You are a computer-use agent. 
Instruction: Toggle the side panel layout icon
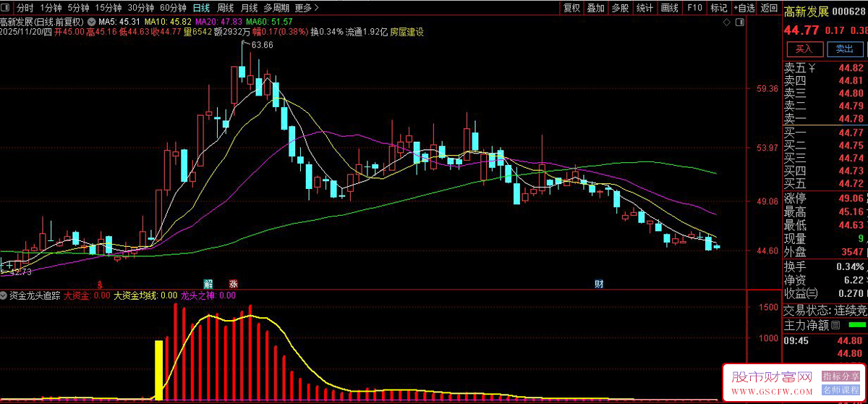[x=739, y=22]
